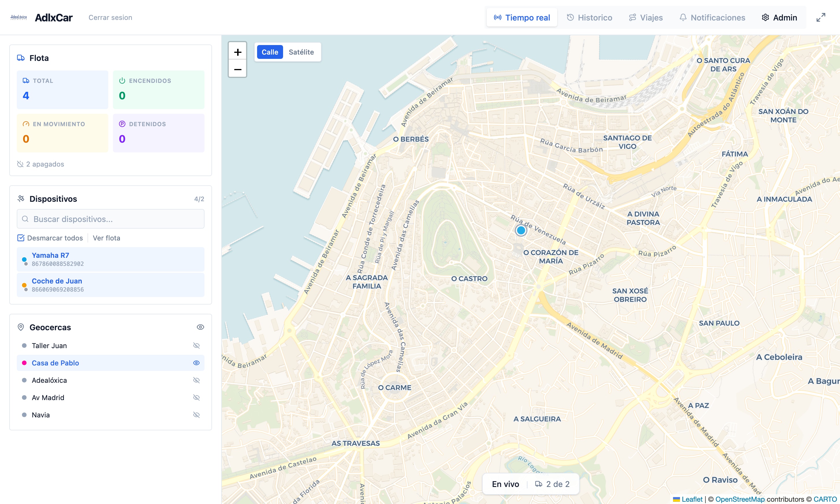The width and height of the screenshot is (840, 504).
Task: Click the EN MOVIMIENTO gauge icon
Action: coord(26,124)
